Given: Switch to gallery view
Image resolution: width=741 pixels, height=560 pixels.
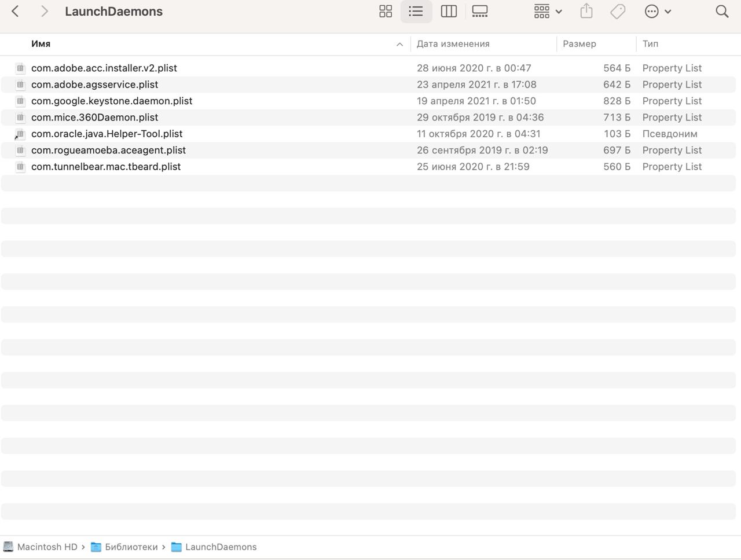Looking at the screenshot, I should (x=480, y=11).
